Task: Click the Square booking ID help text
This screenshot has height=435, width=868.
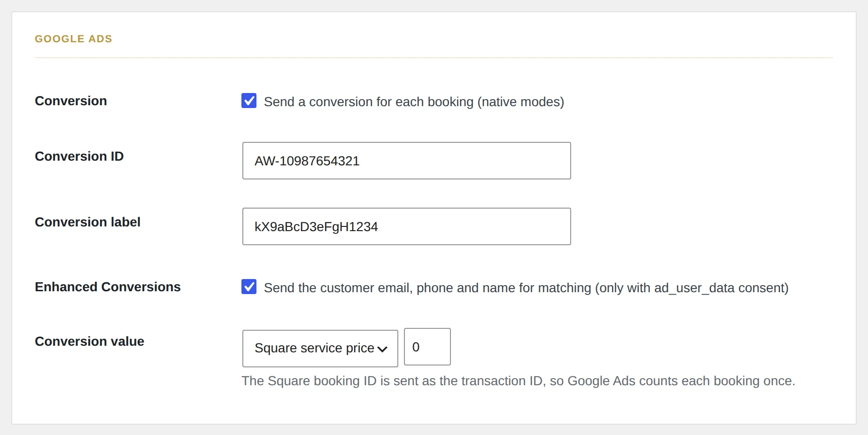Action: pyautogui.click(x=519, y=381)
